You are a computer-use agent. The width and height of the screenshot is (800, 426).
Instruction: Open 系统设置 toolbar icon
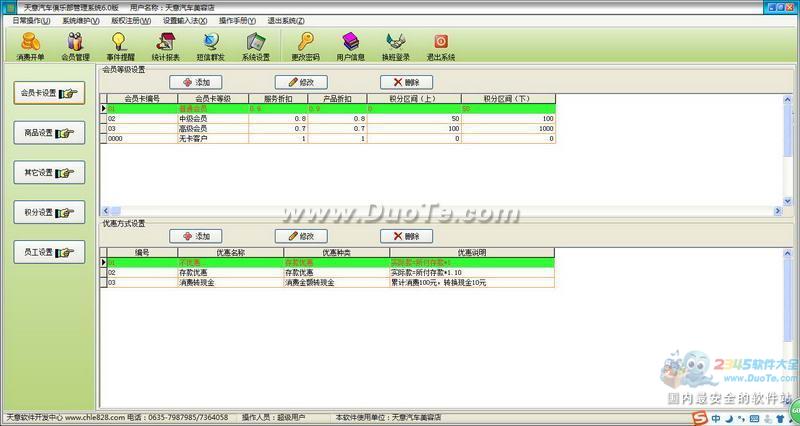256,45
